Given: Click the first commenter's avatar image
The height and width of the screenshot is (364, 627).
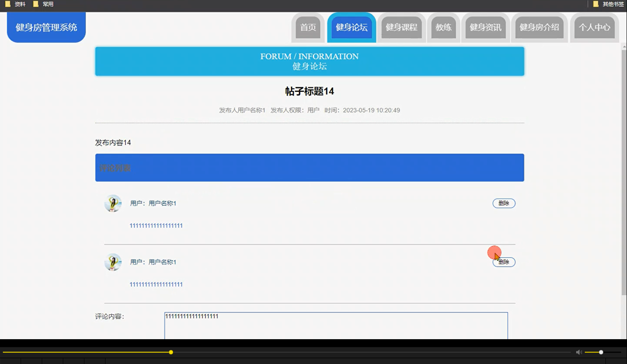Looking at the screenshot, I should coord(113,203).
